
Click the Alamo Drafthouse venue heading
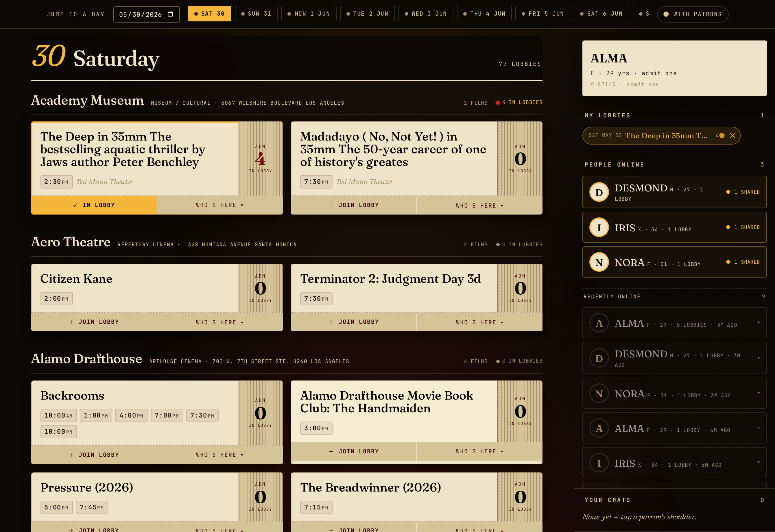tap(86, 359)
